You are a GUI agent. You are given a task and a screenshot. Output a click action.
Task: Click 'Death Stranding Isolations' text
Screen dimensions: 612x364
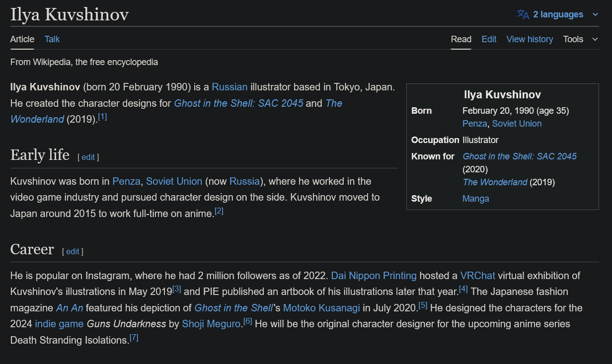point(69,341)
